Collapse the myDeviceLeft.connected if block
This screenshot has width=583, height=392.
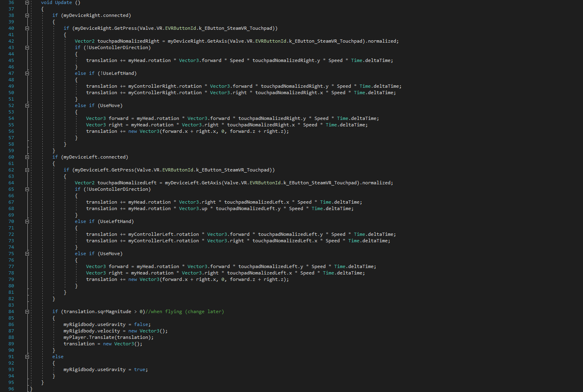[27, 157]
